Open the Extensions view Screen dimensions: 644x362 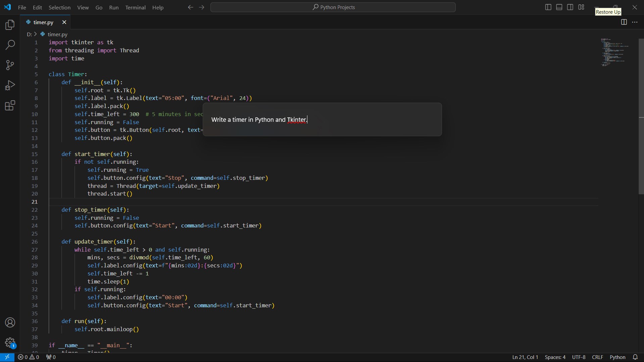(x=10, y=106)
